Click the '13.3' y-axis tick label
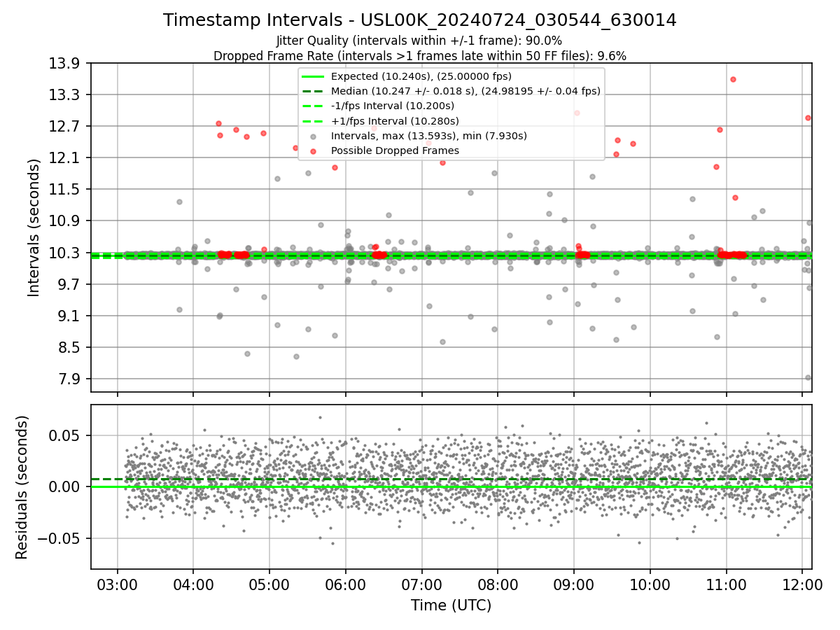The height and width of the screenshot is (630, 840). click(66, 94)
